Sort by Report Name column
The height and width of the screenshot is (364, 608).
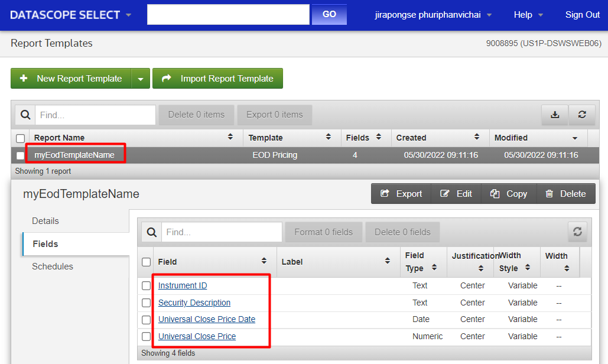tap(230, 137)
